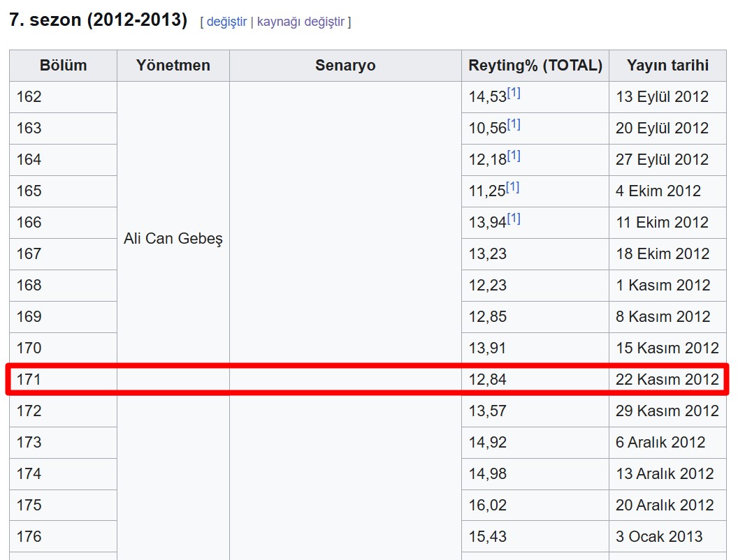Click the 'Bölüm' column header
Viewport: 738px width, 560px height.
pyautogui.click(x=63, y=66)
